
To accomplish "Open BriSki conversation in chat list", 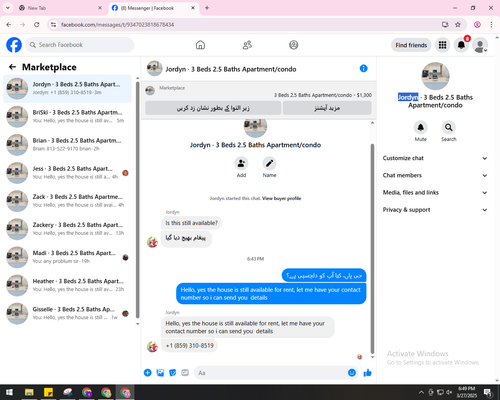I will tap(67, 116).
